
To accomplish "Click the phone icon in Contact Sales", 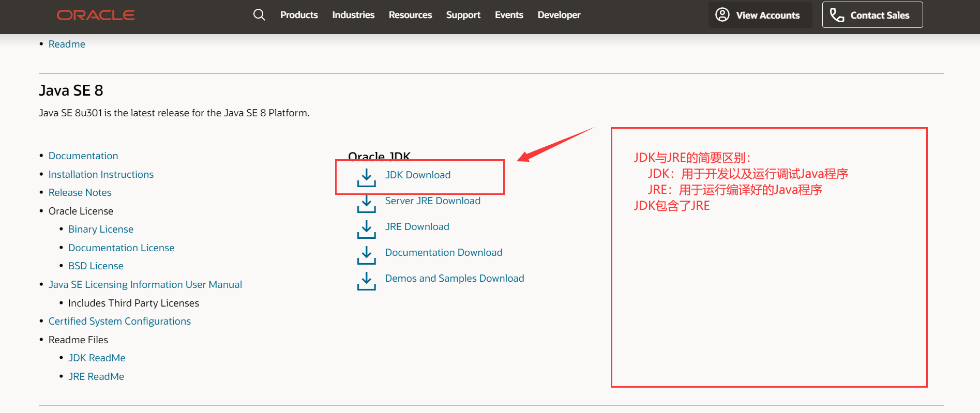I will (x=837, y=15).
